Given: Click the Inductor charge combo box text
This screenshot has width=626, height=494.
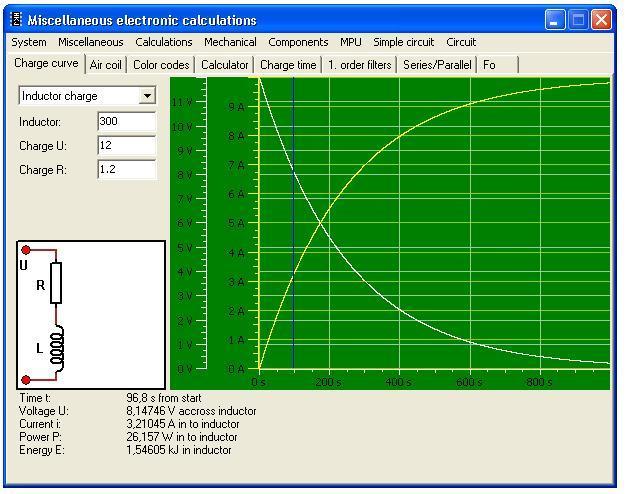Looking at the screenshot, I should [59, 96].
